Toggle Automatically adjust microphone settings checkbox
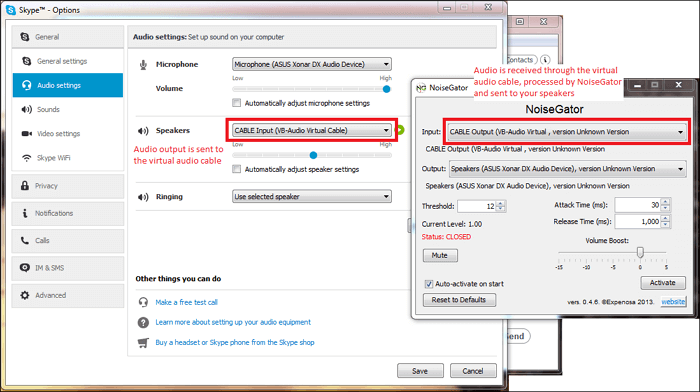Viewport: 700px width, 392px height. point(237,103)
